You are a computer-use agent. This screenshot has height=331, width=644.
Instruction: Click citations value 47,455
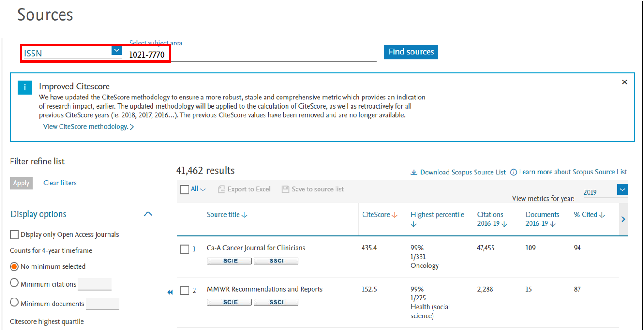click(486, 248)
